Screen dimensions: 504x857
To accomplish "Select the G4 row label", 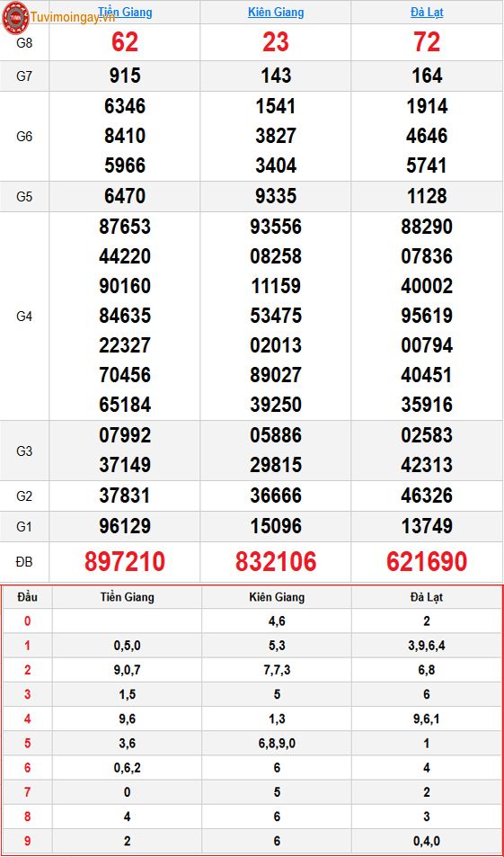I will click(24, 316).
